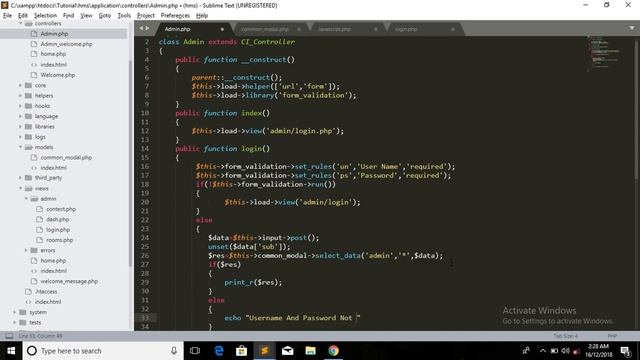Collapse the admin folder under views
This screenshot has height=360, width=640.
(26, 199)
